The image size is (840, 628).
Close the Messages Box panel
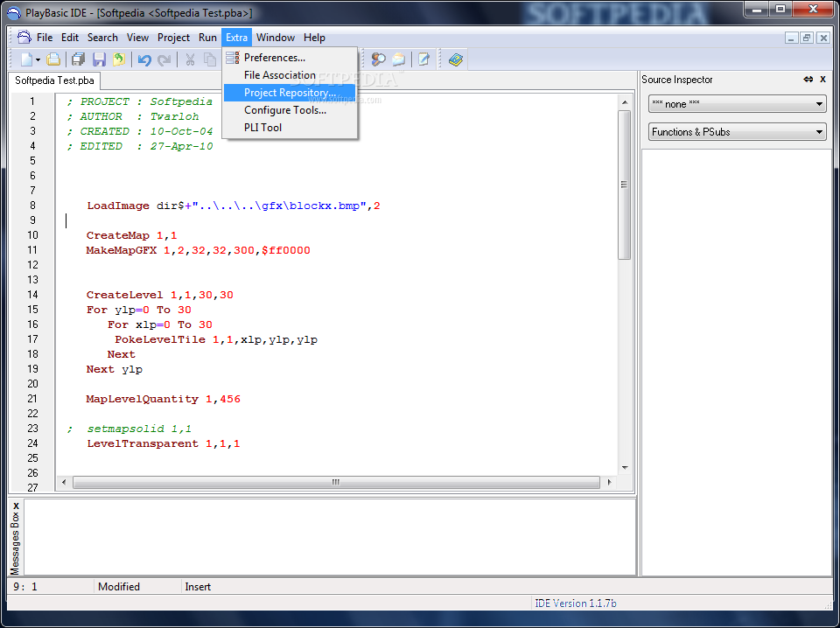[16, 506]
